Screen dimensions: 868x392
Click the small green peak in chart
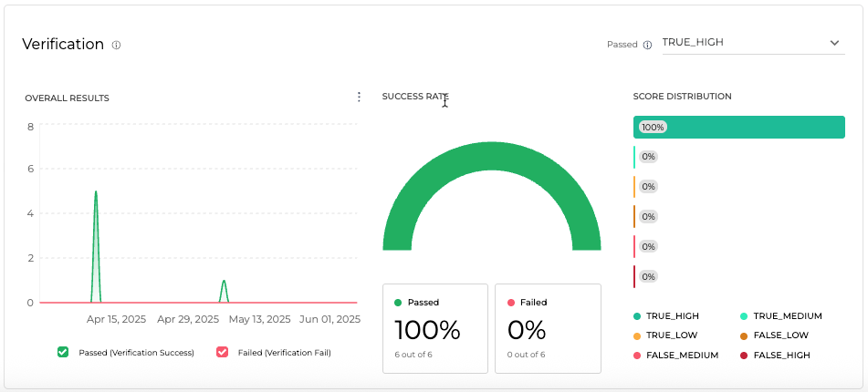click(224, 283)
